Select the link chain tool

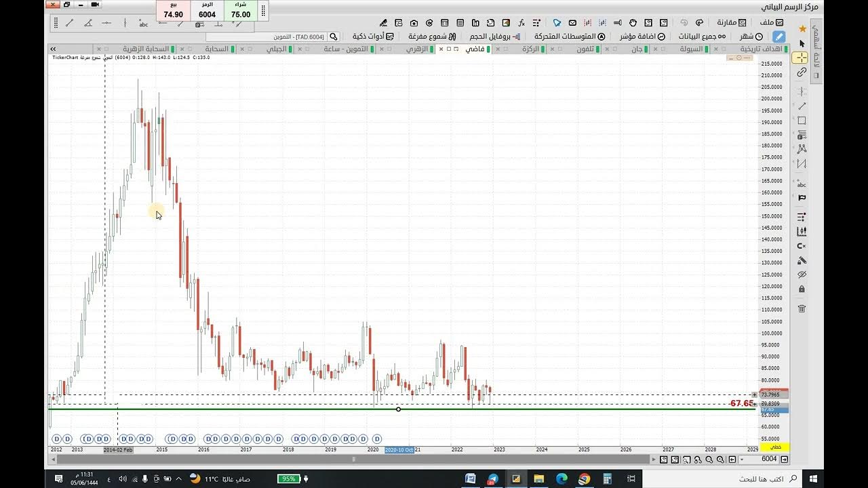[x=802, y=73]
